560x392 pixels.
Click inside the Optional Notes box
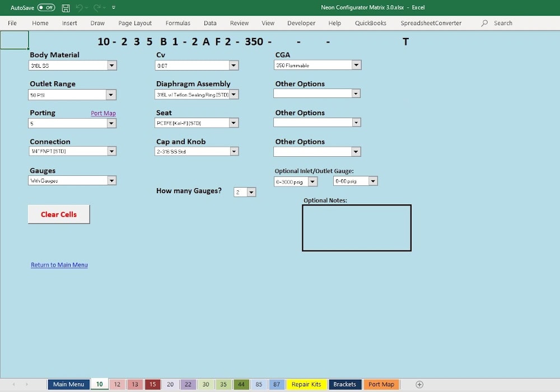point(357,228)
